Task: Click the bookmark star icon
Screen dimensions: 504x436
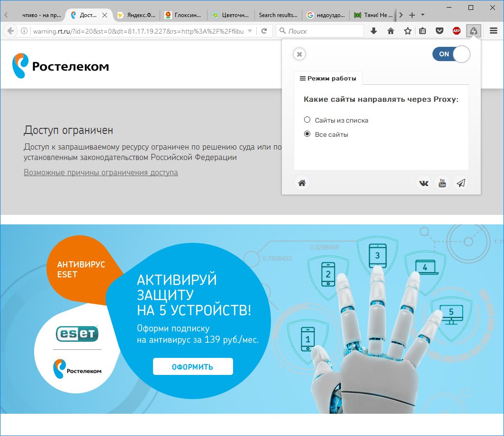Action: tap(407, 31)
